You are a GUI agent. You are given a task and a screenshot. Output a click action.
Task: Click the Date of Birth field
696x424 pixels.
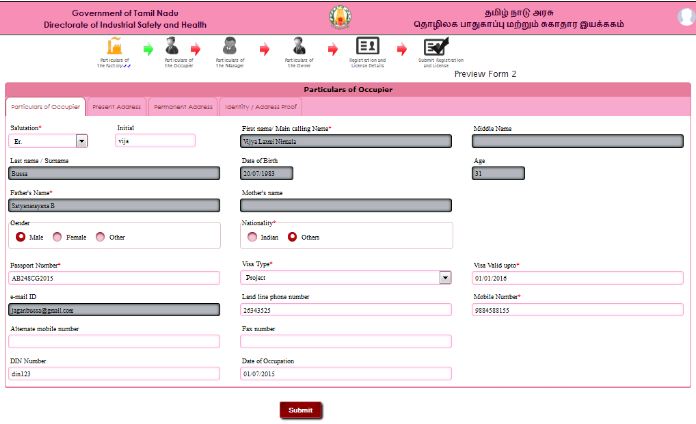[267, 173]
